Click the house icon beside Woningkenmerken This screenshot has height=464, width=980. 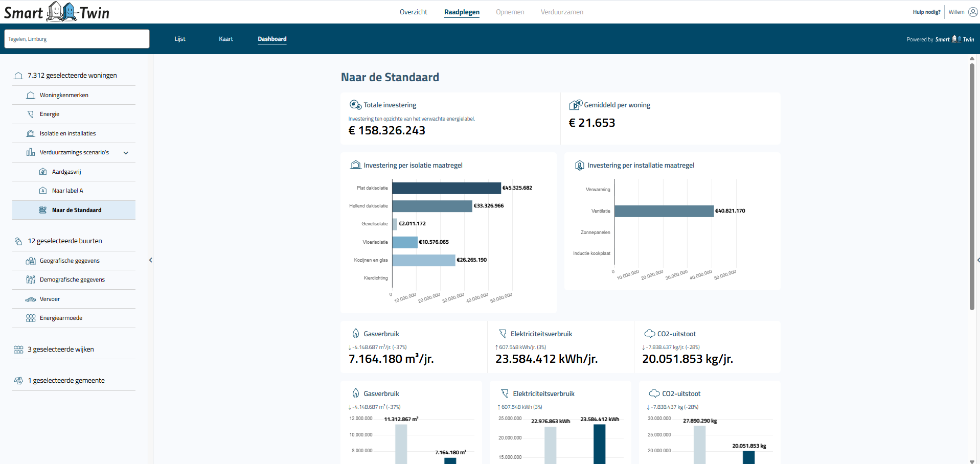click(x=31, y=95)
